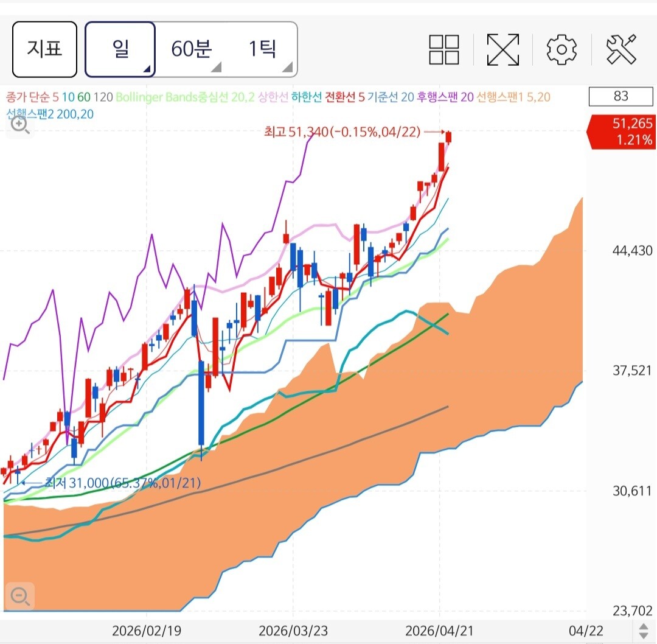Open the multi-chart grid layout icon
This screenshot has height=644, width=657.
pyautogui.click(x=444, y=49)
